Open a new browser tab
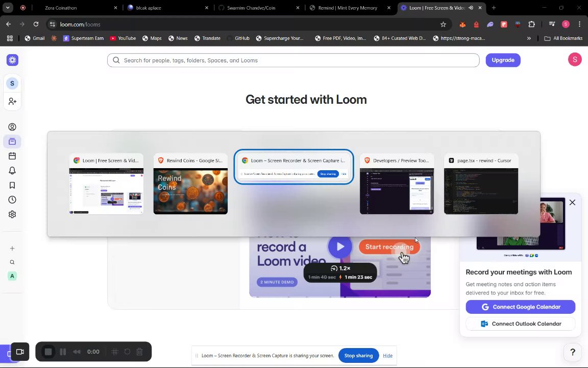The width and height of the screenshot is (588, 368). (x=494, y=8)
